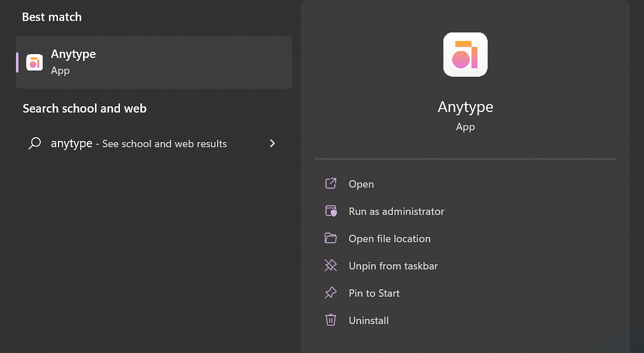
Task: Click the crossed-out pin icon for Unpin
Action: 331,266
